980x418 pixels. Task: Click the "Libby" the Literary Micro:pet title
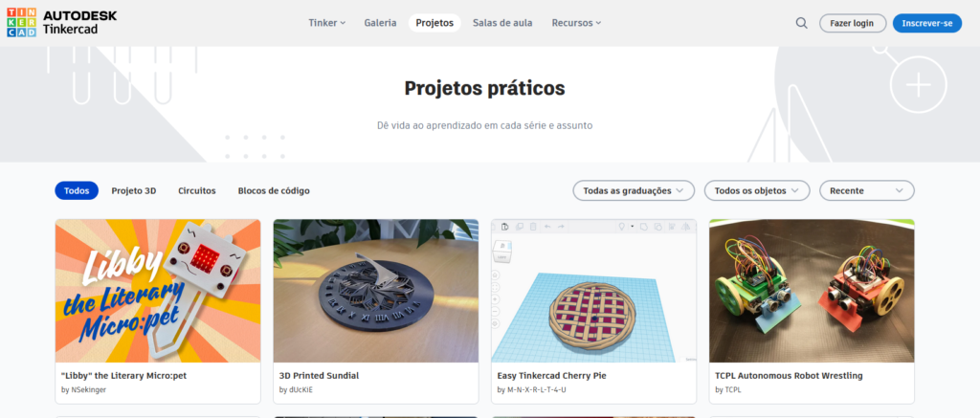click(123, 376)
